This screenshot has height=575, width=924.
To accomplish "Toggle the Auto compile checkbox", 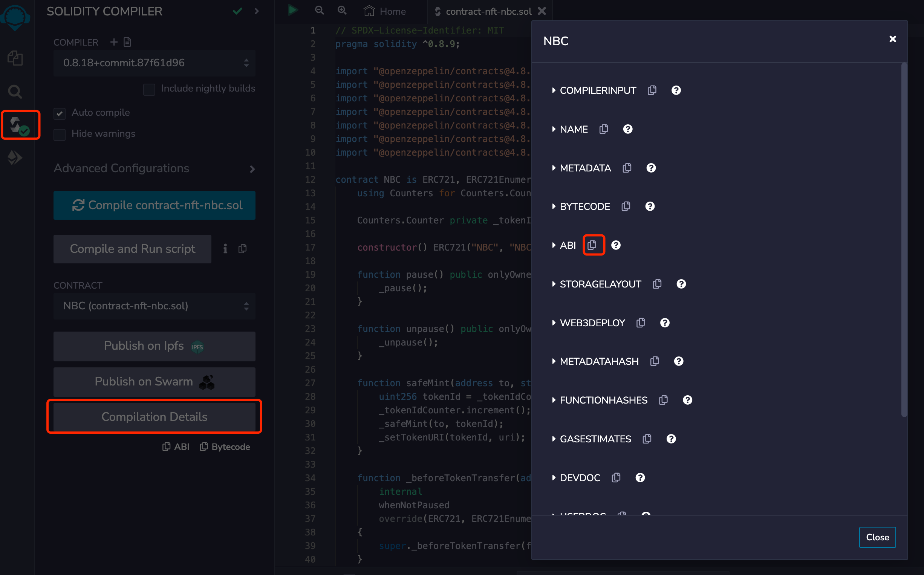I will click(60, 113).
